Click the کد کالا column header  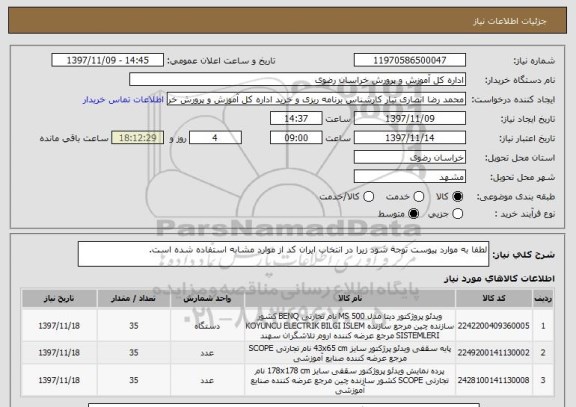click(494, 299)
